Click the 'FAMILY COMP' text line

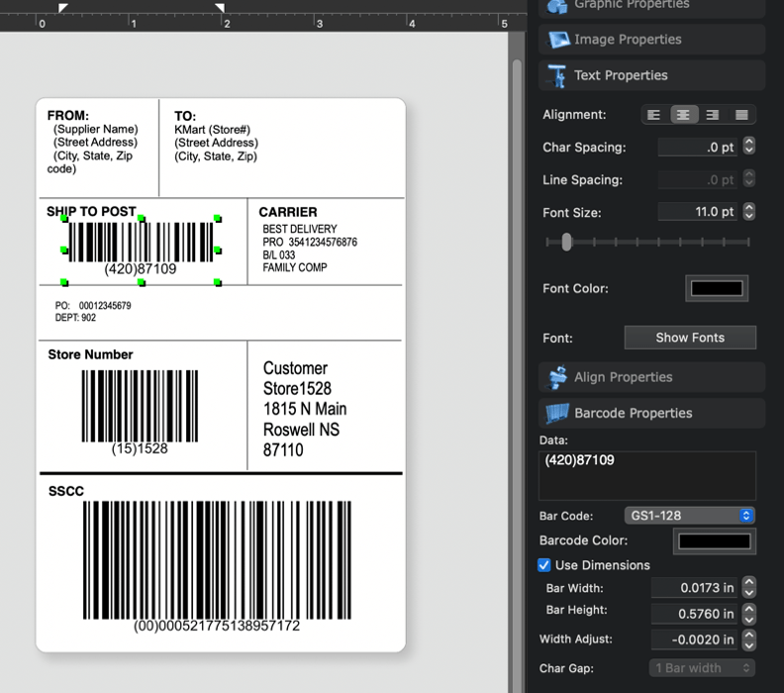pyautogui.click(x=295, y=267)
